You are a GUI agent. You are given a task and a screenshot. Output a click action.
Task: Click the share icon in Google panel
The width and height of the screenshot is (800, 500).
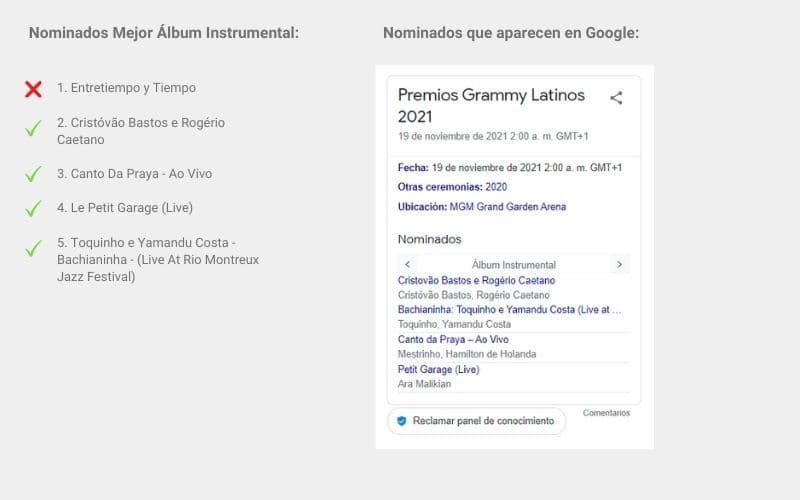(x=616, y=98)
